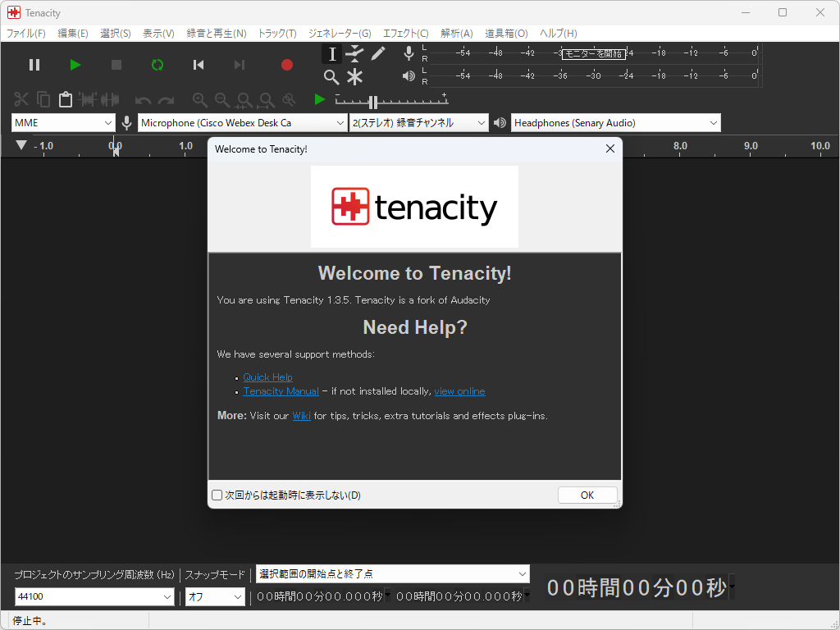This screenshot has width=840, height=630.
Task: Click the Redo arrow icon
Action: point(166,100)
